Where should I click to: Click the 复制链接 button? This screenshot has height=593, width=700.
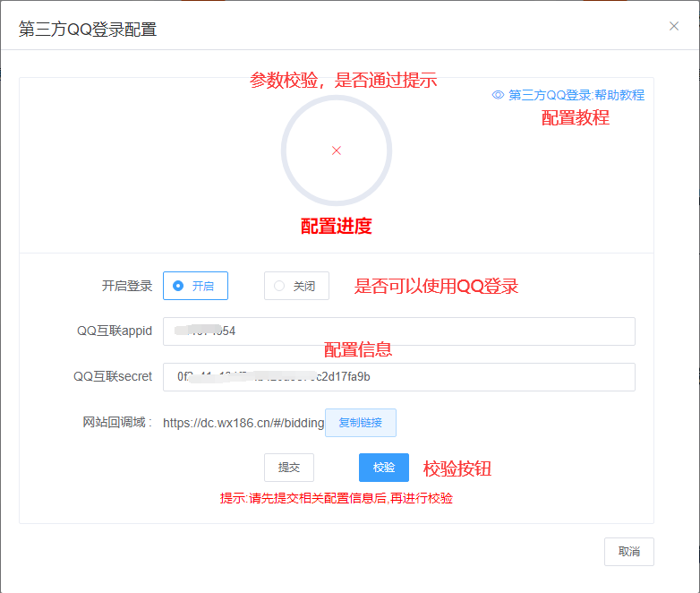pos(360,422)
